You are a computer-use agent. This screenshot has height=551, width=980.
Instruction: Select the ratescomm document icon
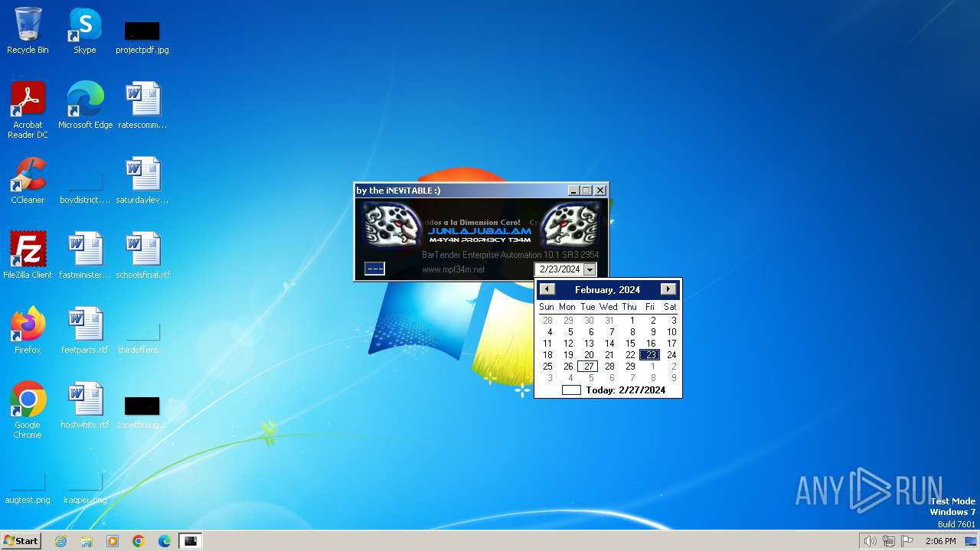click(x=142, y=106)
